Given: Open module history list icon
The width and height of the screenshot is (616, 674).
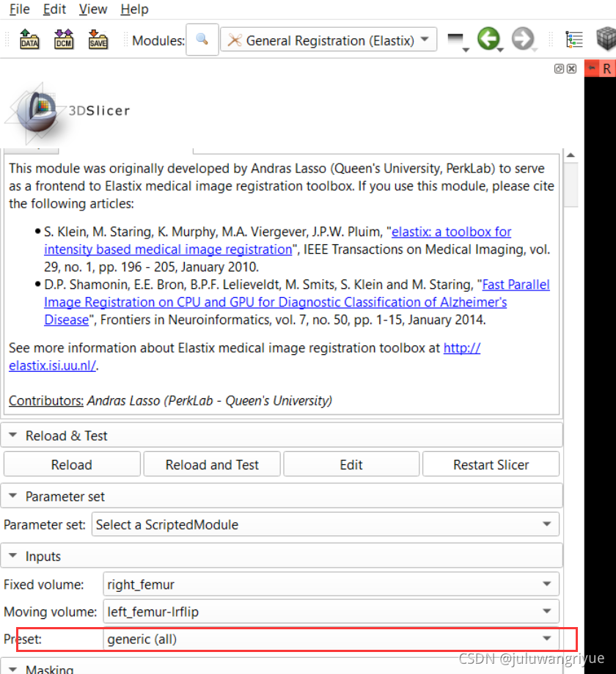Looking at the screenshot, I should tap(458, 41).
